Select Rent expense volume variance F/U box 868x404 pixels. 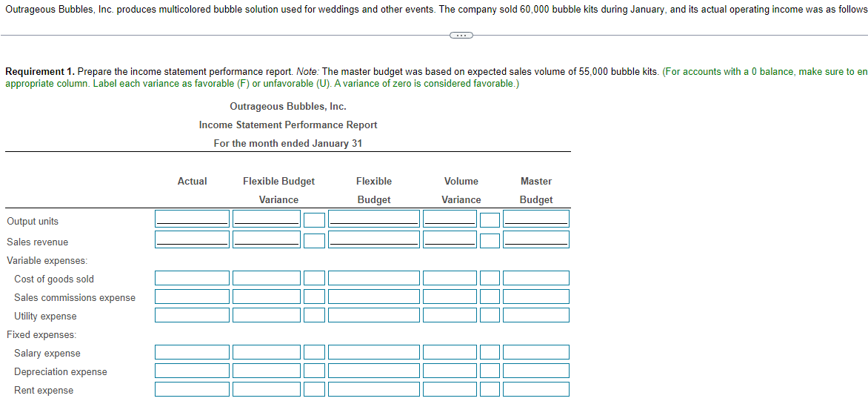click(x=490, y=389)
